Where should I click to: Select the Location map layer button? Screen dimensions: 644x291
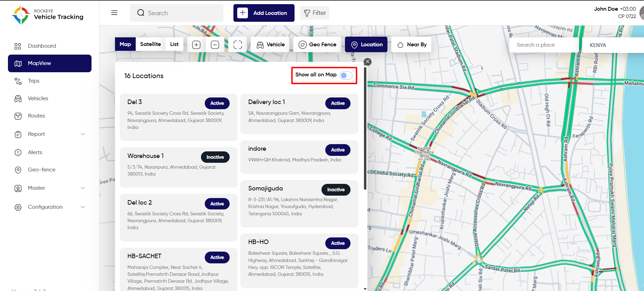click(x=366, y=45)
